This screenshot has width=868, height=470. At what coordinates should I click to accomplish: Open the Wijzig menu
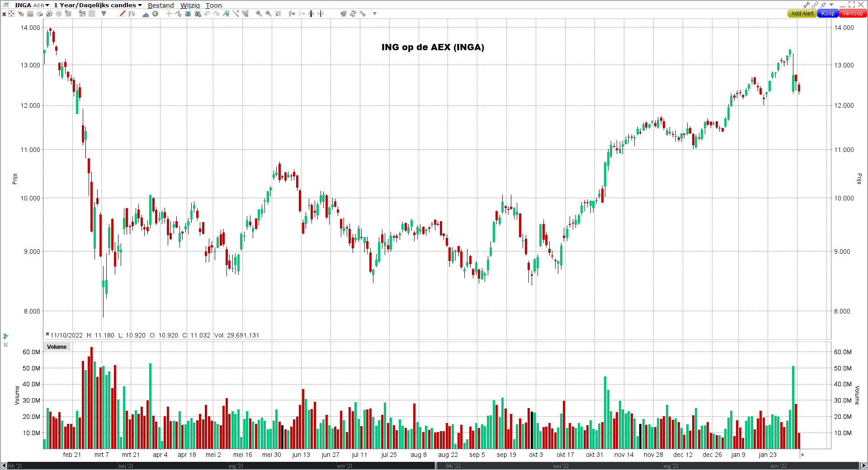190,5
